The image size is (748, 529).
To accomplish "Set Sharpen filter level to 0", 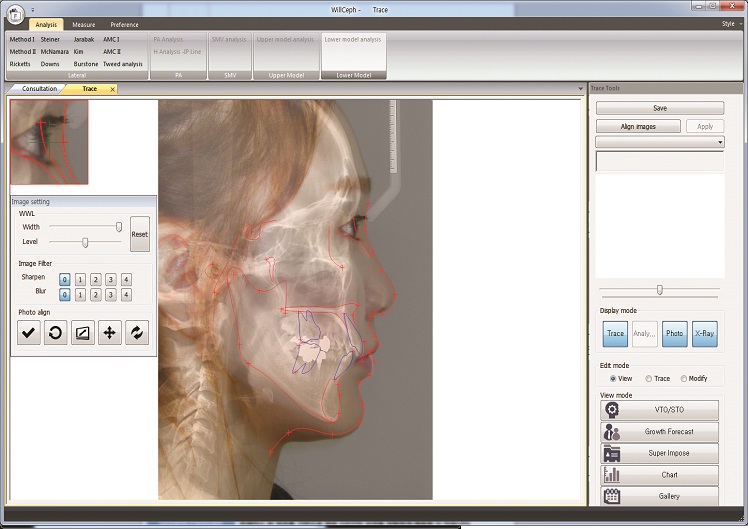I will click(x=65, y=280).
